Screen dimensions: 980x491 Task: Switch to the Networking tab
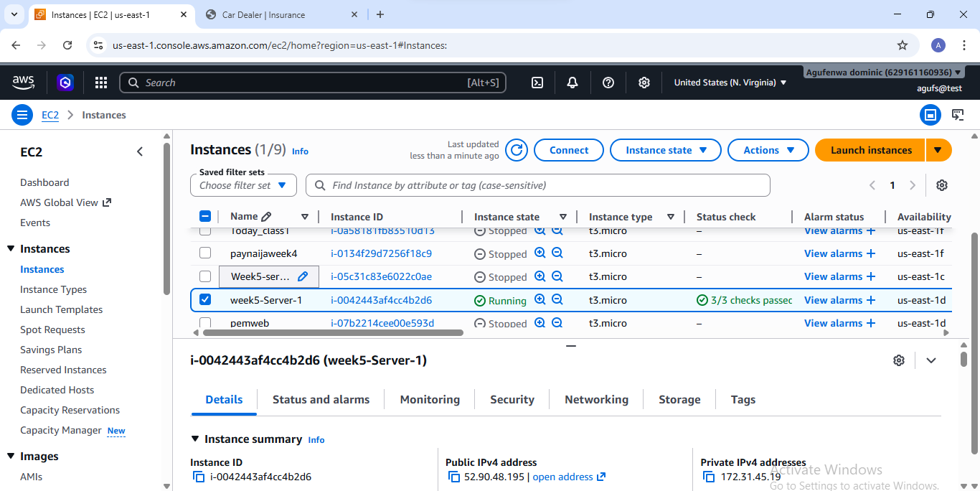pyautogui.click(x=596, y=399)
